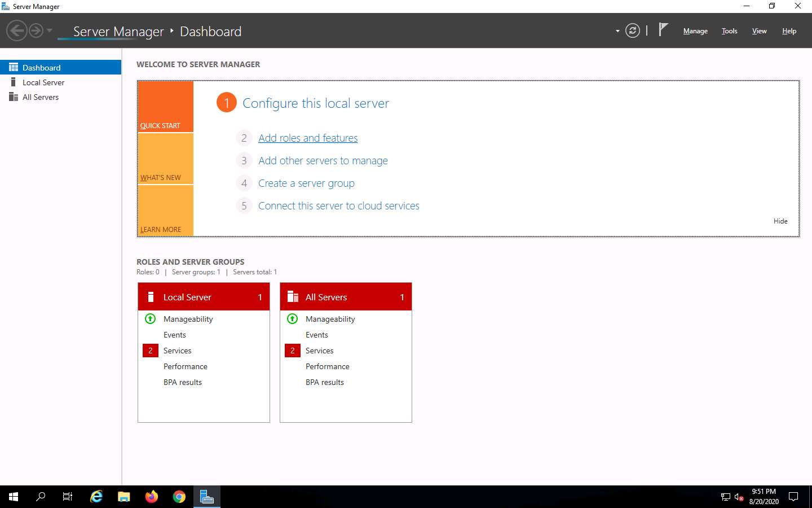812x508 pixels.
Task: Open File Explorer from taskbar
Action: tap(124, 497)
